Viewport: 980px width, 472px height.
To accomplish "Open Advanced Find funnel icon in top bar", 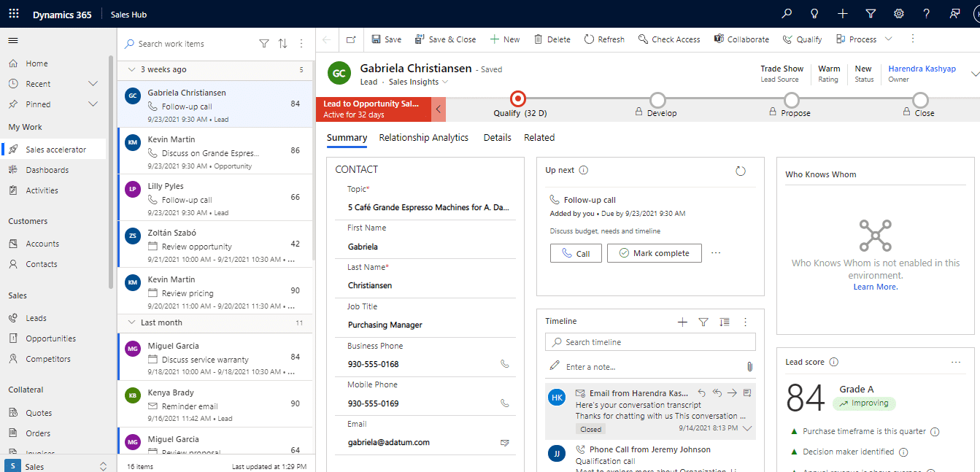I will click(871, 14).
